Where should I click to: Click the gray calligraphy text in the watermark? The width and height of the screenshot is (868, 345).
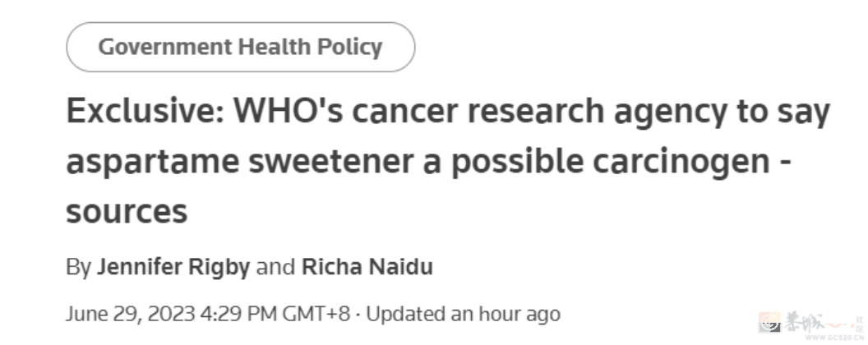click(x=805, y=322)
